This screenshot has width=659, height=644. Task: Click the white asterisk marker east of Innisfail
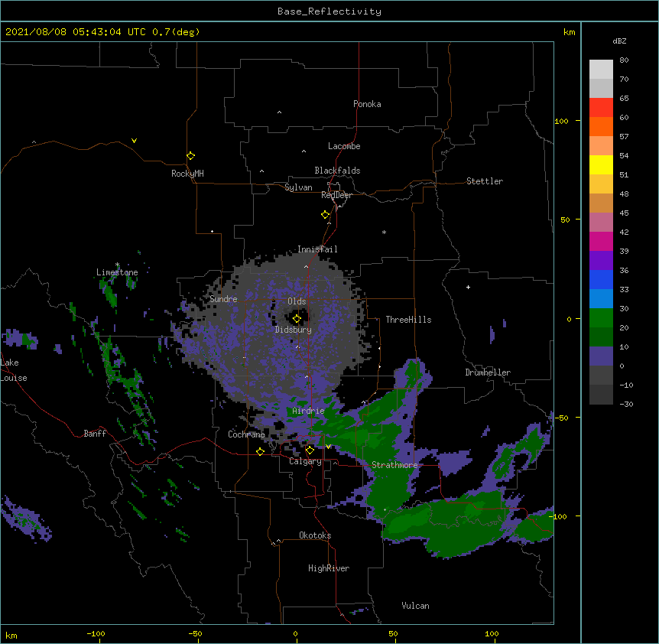[x=384, y=232]
